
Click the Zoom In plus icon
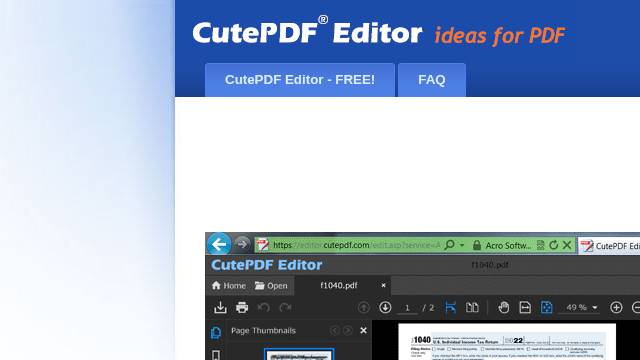pyautogui.click(x=616, y=307)
